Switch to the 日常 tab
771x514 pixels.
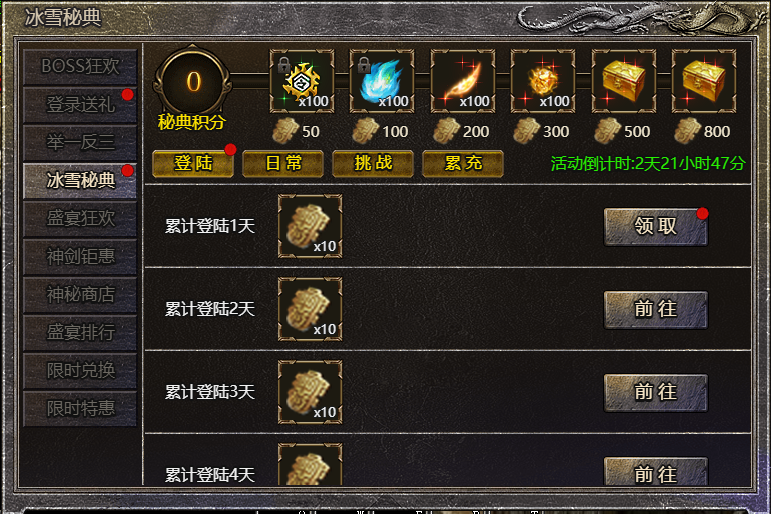coord(283,163)
